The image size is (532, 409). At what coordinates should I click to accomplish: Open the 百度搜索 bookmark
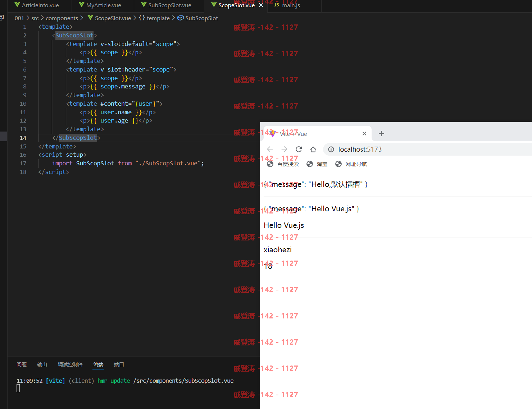click(x=283, y=164)
